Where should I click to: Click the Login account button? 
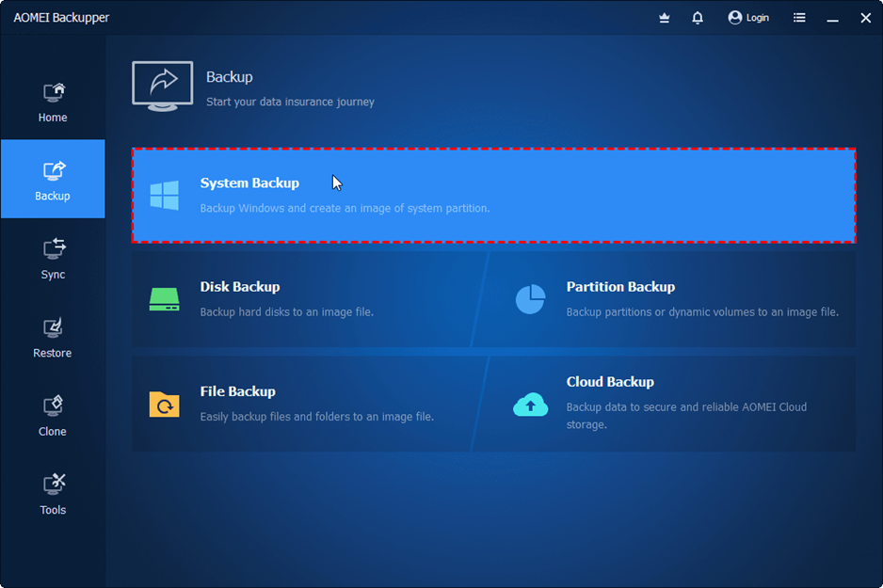coord(748,17)
